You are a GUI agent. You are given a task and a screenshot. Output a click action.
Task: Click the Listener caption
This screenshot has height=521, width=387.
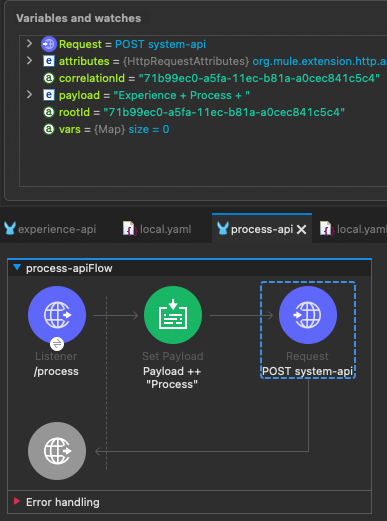[x=56, y=356]
